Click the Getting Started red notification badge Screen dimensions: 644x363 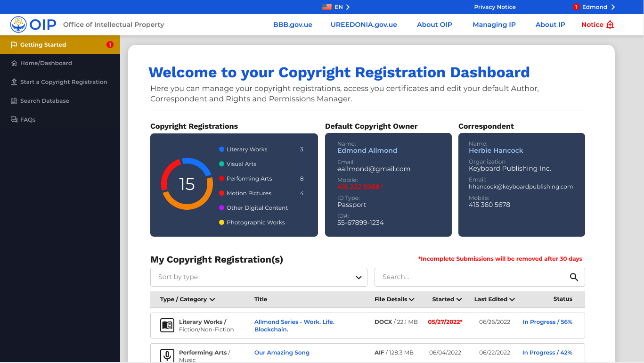click(x=110, y=45)
